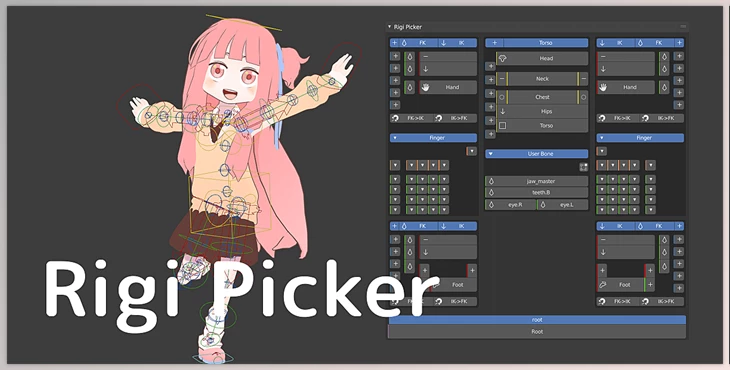Click plus at end of lower-right leg header
730x370 pixels.
click(x=679, y=226)
